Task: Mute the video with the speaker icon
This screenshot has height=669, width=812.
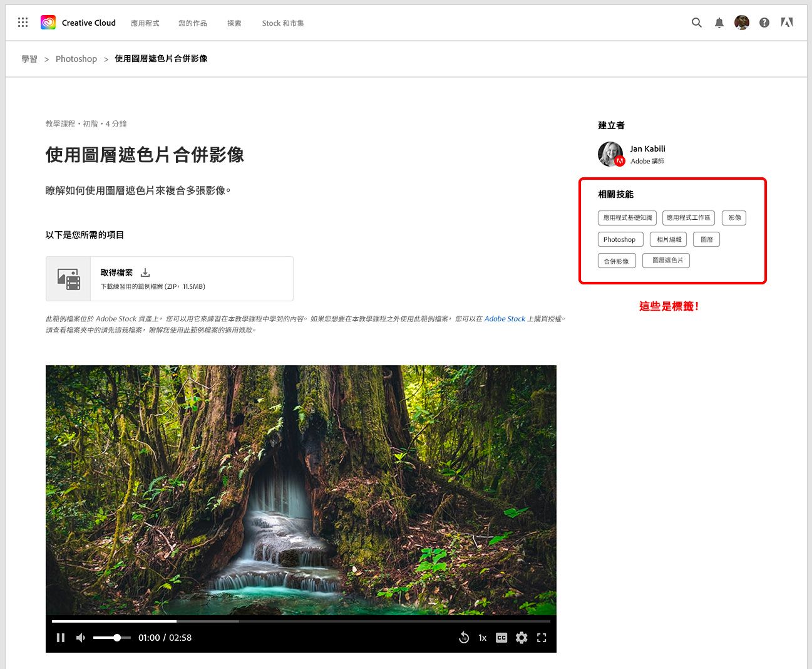Action: 80,637
